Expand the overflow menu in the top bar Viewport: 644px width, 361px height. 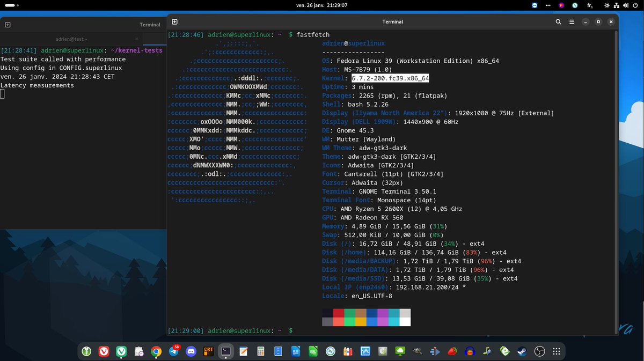point(548,6)
